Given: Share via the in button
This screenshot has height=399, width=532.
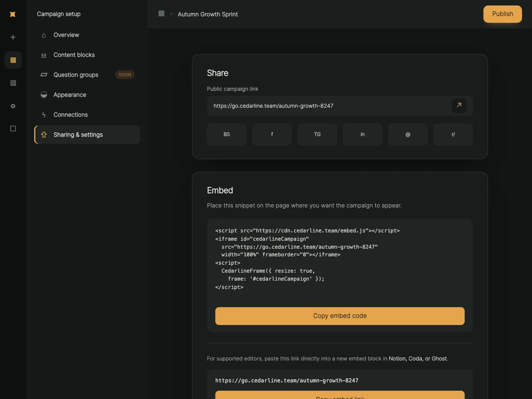Looking at the screenshot, I should pyautogui.click(x=362, y=134).
